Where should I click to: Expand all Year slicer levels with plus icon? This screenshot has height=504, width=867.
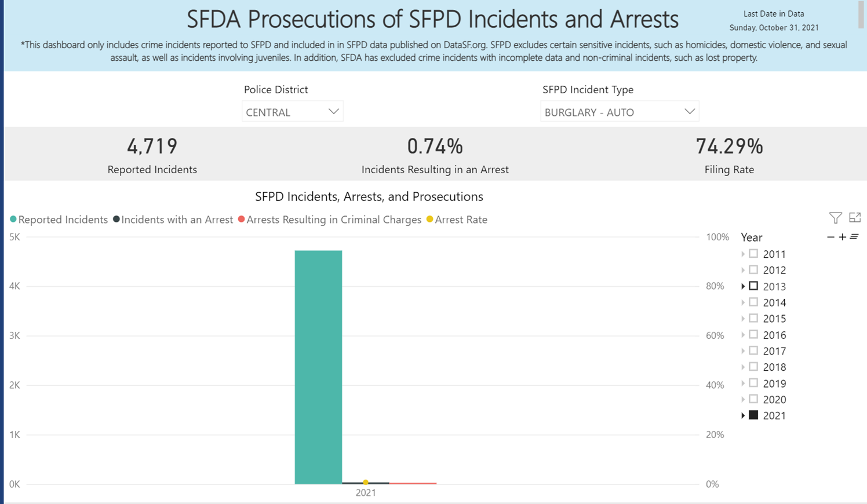click(843, 237)
